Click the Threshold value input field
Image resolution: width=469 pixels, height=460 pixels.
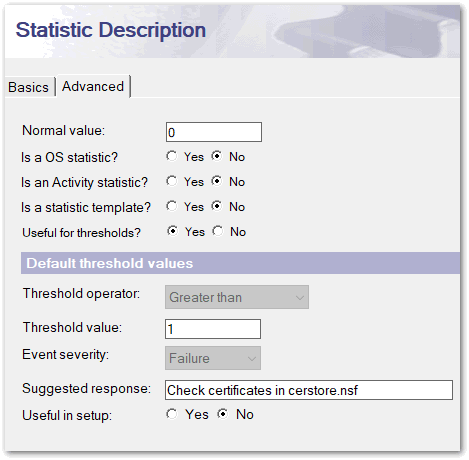tap(213, 329)
